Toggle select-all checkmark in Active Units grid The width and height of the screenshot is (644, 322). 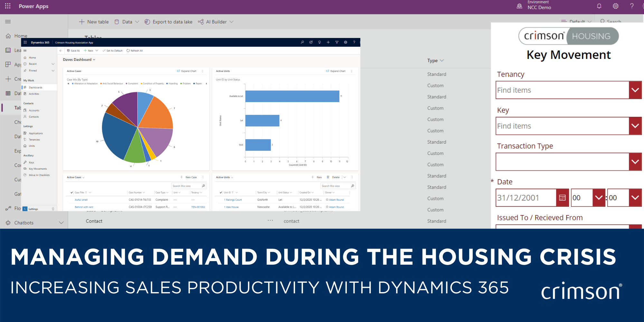[221, 193]
